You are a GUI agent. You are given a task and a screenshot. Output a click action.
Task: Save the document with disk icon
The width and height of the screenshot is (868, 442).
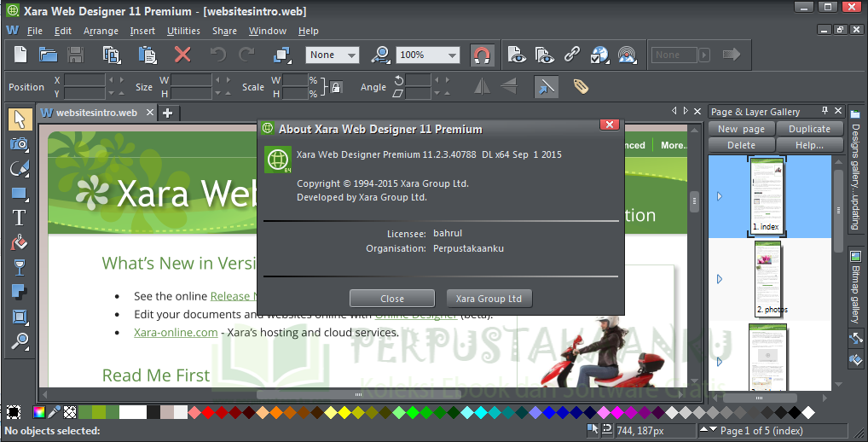(x=75, y=55)
